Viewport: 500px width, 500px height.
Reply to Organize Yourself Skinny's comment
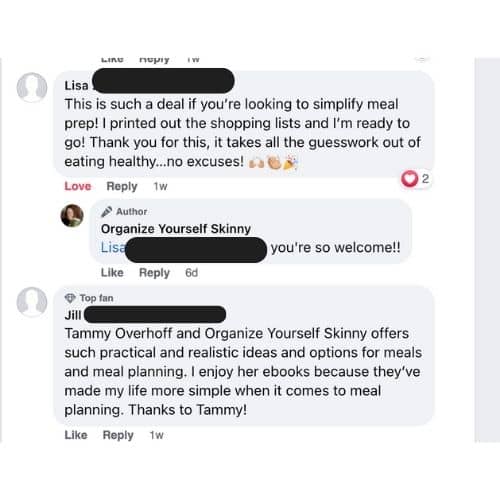pyautogui.click(x=154, y=273)
